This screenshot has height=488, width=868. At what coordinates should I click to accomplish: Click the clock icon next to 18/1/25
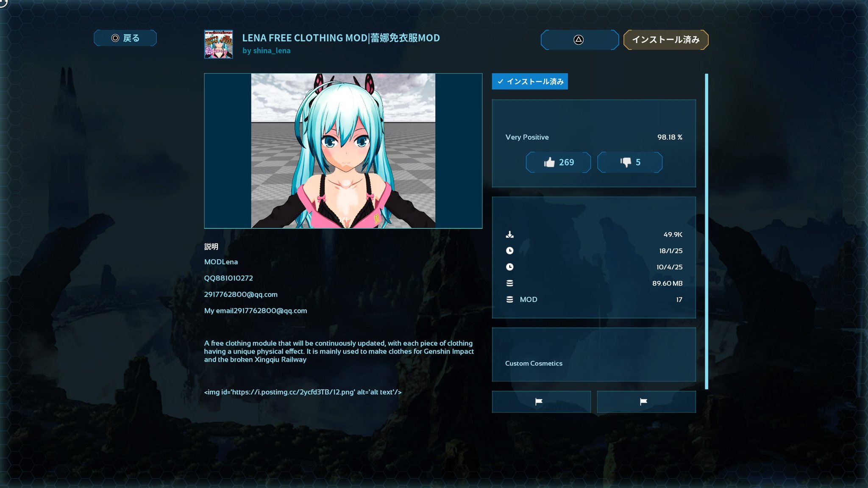(509, 251)
